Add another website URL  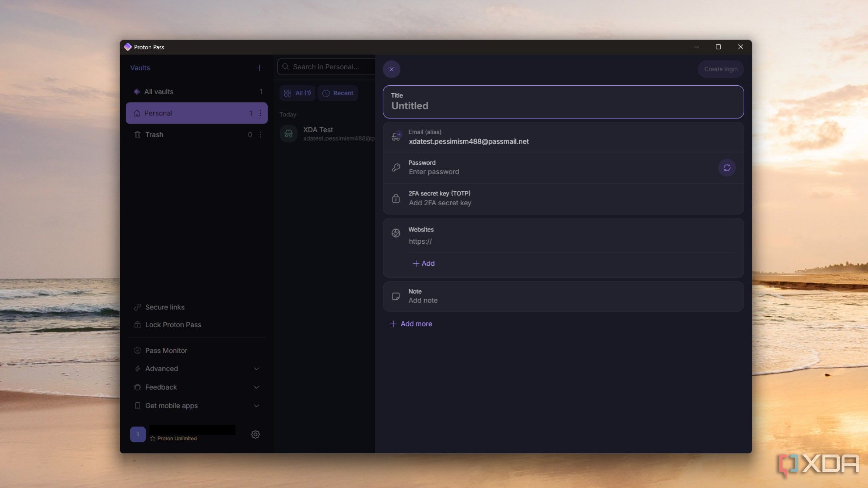[x=424, y=264]
